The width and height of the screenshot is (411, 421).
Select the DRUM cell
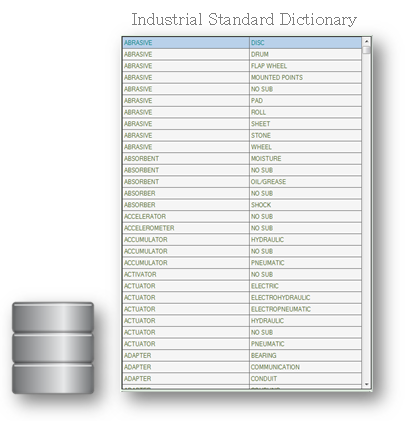click(305, 54)
